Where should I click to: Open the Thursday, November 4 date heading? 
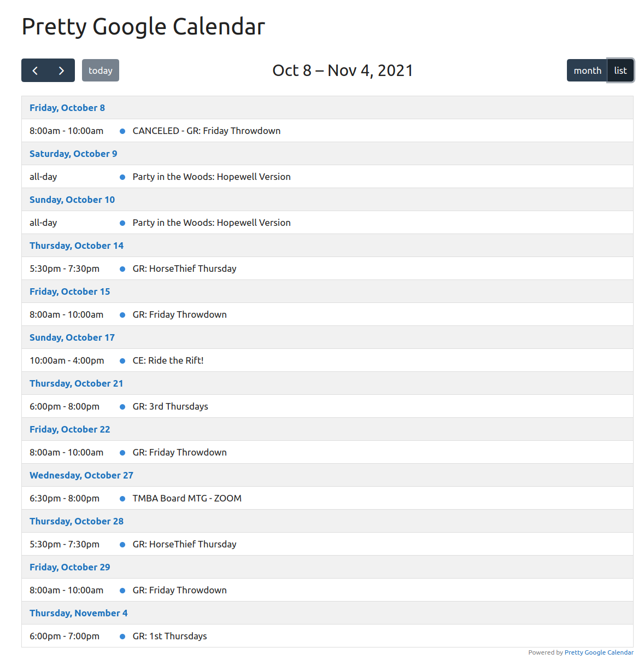79,613
